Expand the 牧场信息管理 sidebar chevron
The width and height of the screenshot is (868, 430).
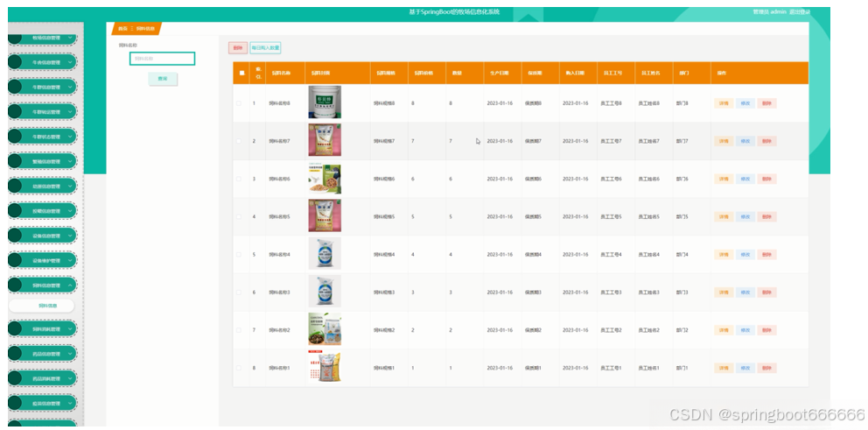click(x=70, y=38)
